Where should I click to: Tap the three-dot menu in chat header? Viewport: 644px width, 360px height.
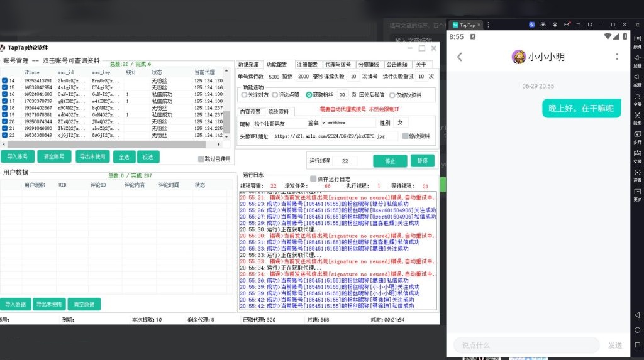tap(616, 57)
